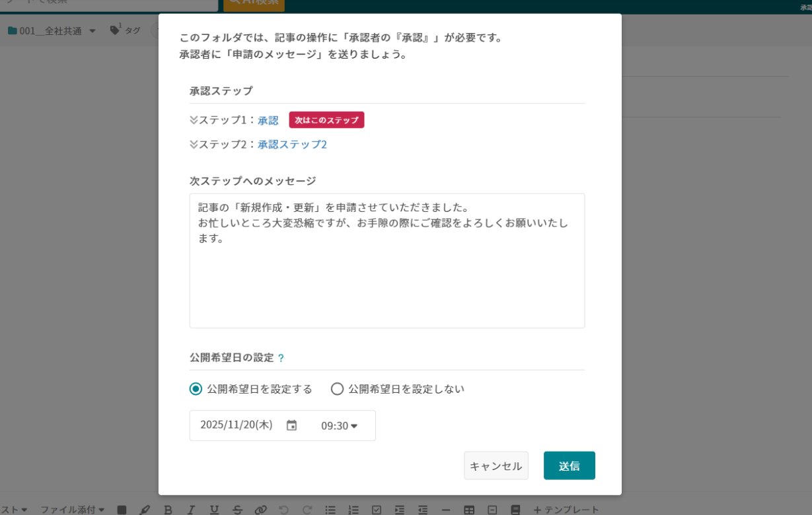
Task: Select 公開希望日を設定する radio button
Action: point(195,390)
